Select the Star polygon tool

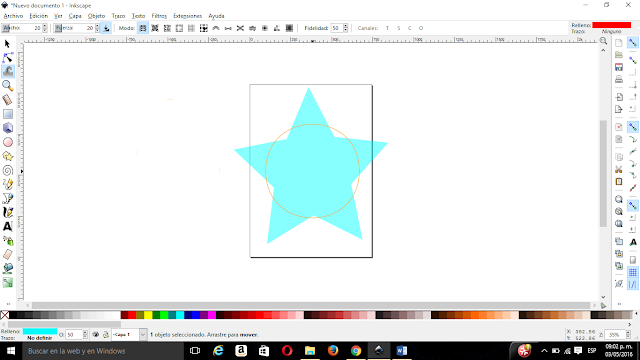tap(7, 156)
